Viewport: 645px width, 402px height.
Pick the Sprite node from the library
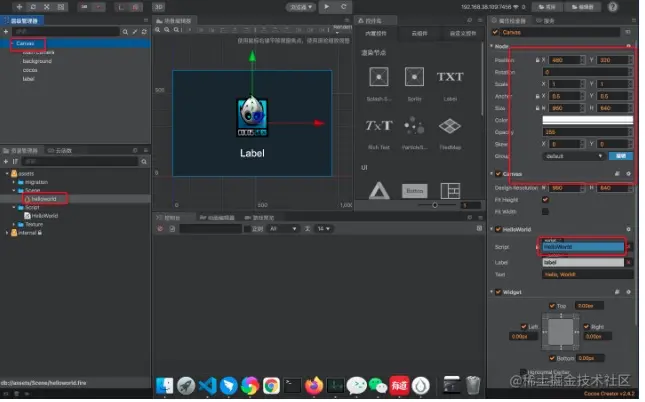[x=414, y=77]
